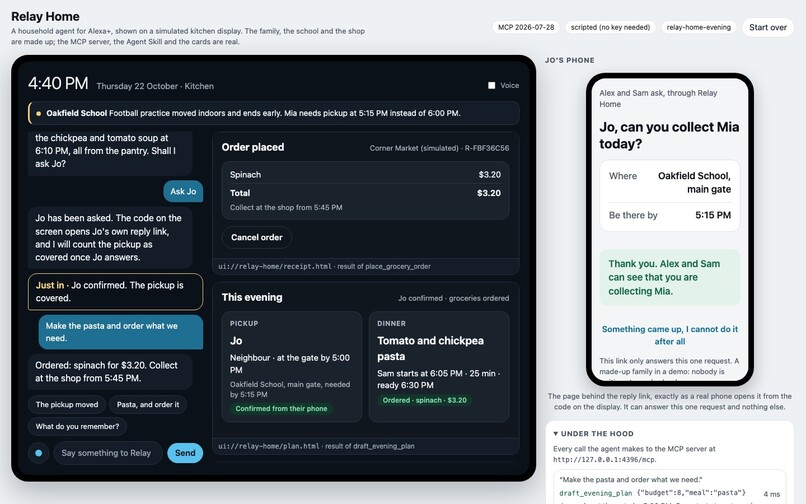Click the Total $3.20 row
The width and height of the screenshot is (806, 504).
365,193
